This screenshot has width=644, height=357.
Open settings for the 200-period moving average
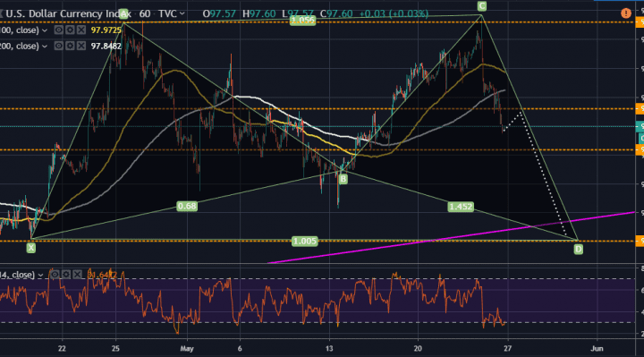coord(71,46)
